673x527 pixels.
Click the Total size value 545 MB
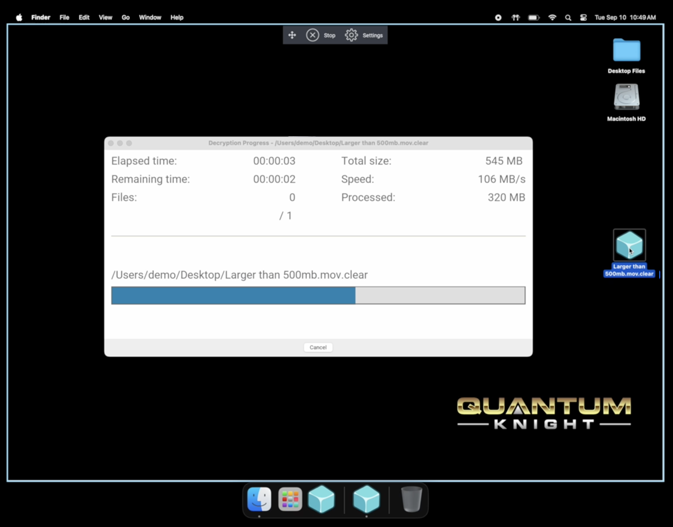coord(504,161)
